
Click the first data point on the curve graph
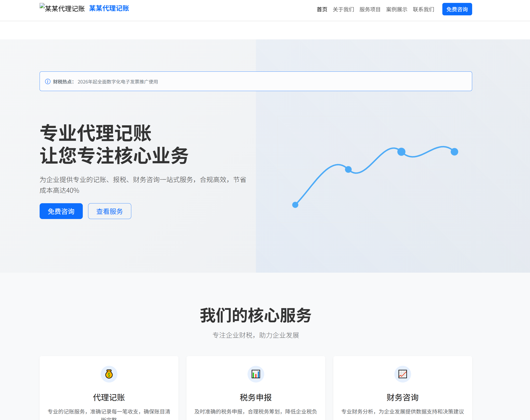tap(295, 205)
